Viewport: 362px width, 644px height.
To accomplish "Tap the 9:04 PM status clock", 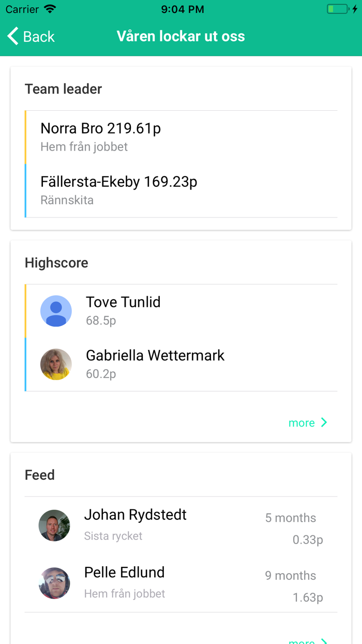I will pyautogui.click(x=182, y=9).
